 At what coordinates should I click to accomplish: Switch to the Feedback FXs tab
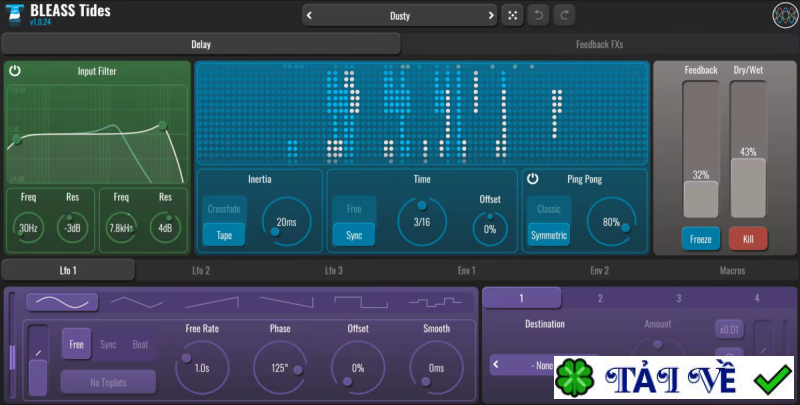click(x=600, y=44)
